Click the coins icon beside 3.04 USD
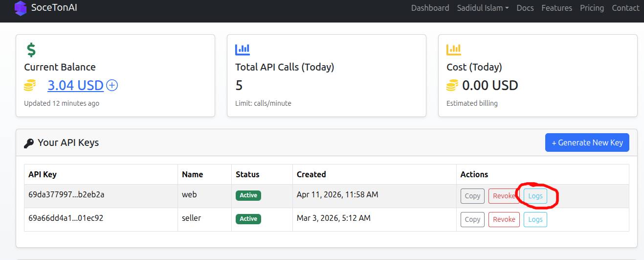The height and width of the screenshot is (260, 644). (x=30, y=86)
